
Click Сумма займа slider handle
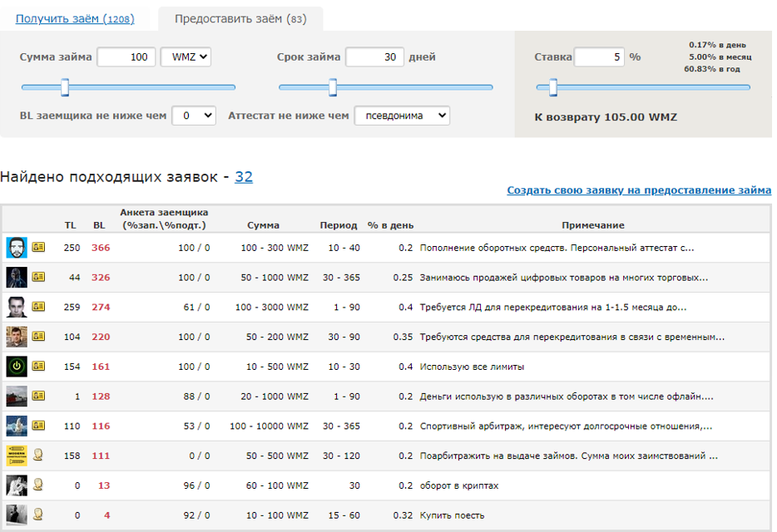pos(65,87)
